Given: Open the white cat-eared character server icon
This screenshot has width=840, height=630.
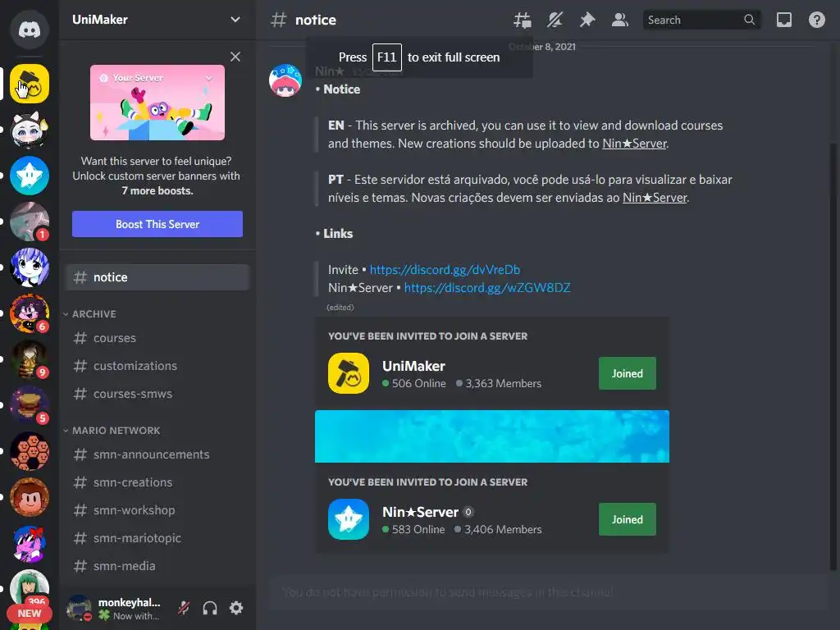Looking at the screenshot, I should coord(30,130).
